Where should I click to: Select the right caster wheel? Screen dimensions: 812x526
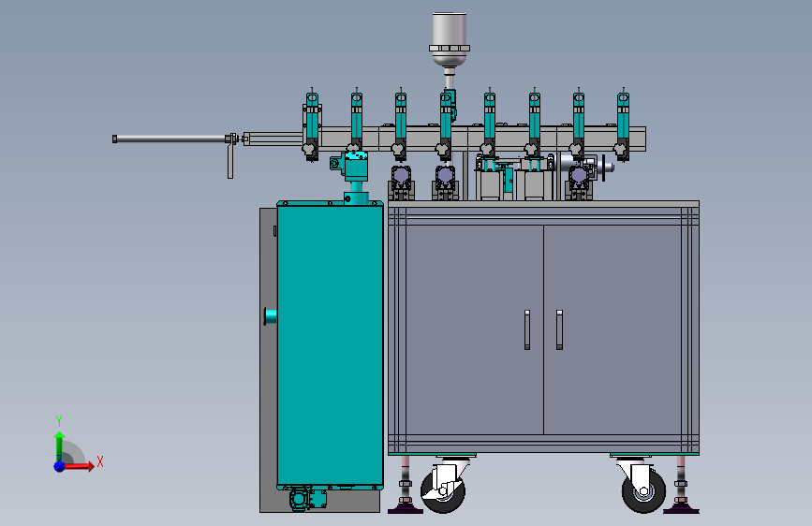(x=643, y=491)
